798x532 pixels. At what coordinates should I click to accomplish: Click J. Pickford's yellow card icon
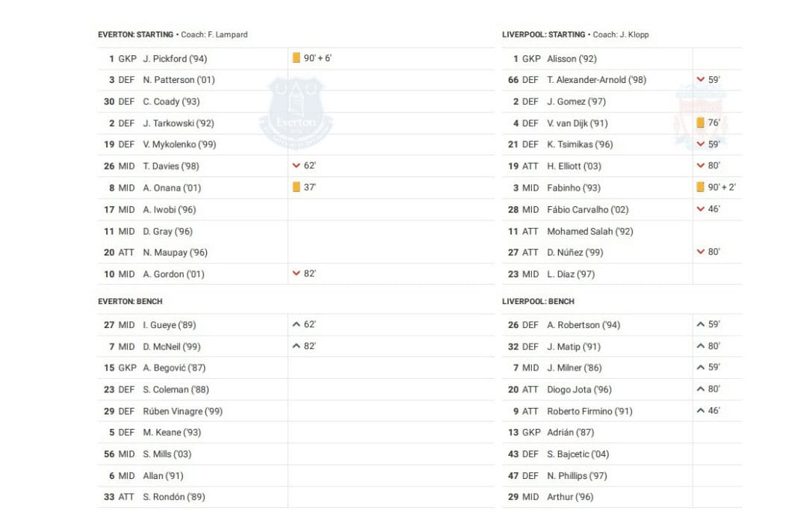(297, 58)
